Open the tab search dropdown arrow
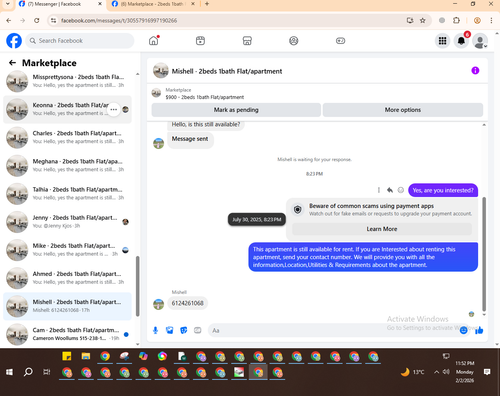The width and height of the screenshot is (500, 396). (x=7, y=4)
